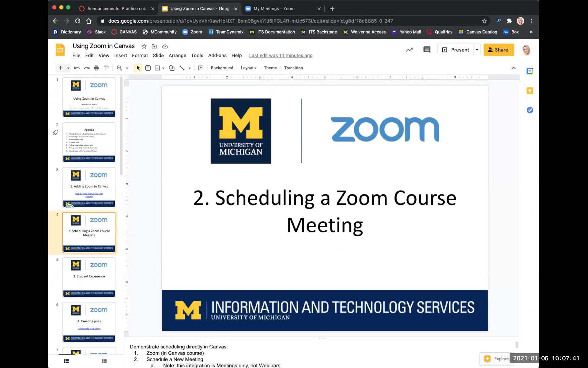This screenshot has height=368, width=588.
Task: Open the activity dashboard trend icon
Action: pos(409,50)
